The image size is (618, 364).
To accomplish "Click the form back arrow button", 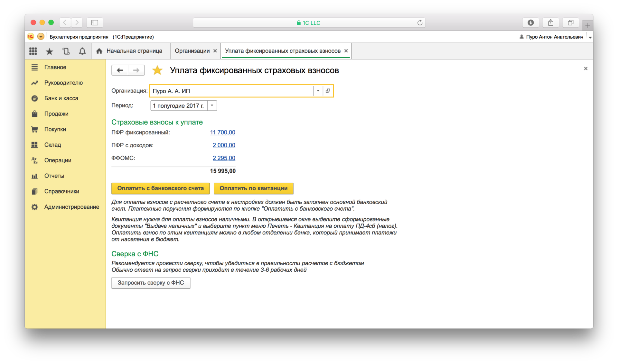I will point(120,70).
